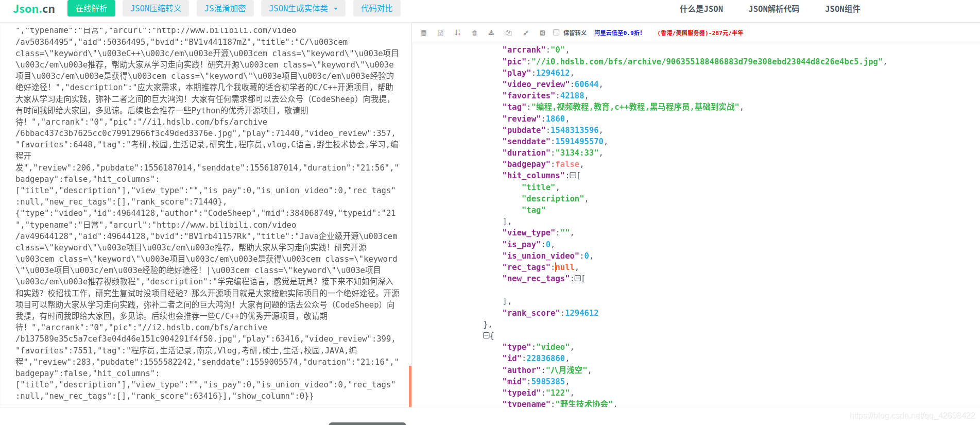The height and width of the screenshot is (425, 980).
Task: Collapse the new_rec_tags array
Action: pyautogui.click(x=577, y=279)
